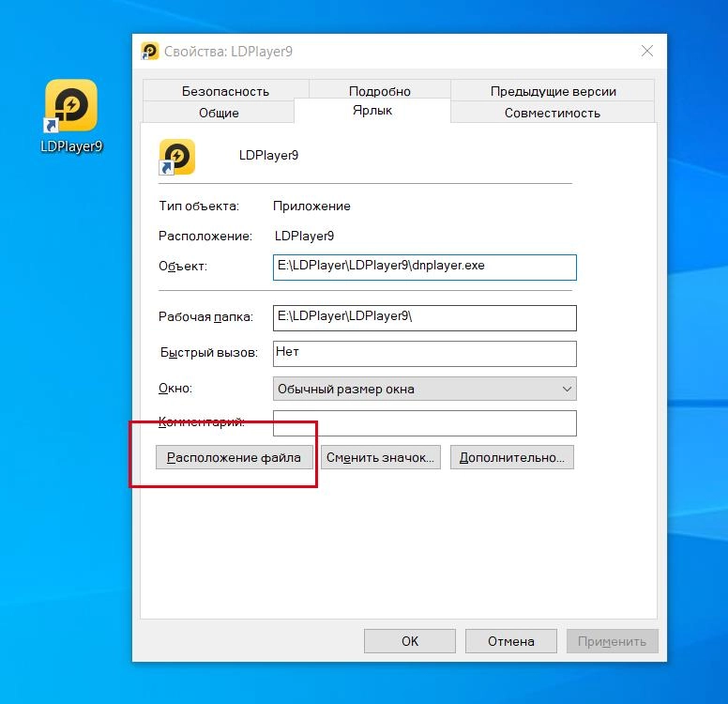Select the Общие tab
This screenshot has width=728, height=704.
point(219,113)
